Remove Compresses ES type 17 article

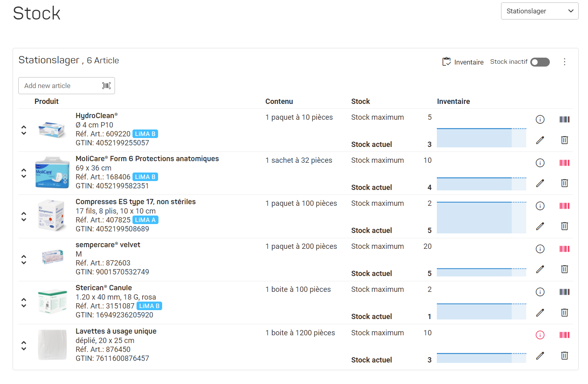(564, 226)
